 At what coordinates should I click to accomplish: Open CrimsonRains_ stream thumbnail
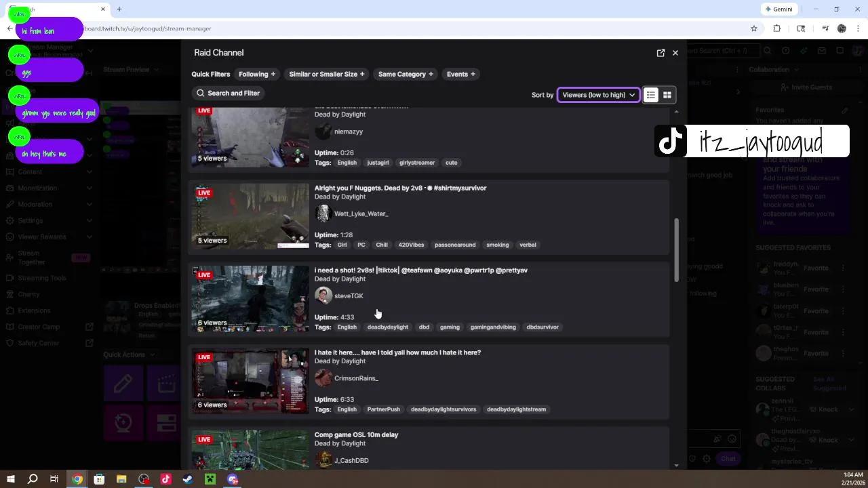point(250,381)
